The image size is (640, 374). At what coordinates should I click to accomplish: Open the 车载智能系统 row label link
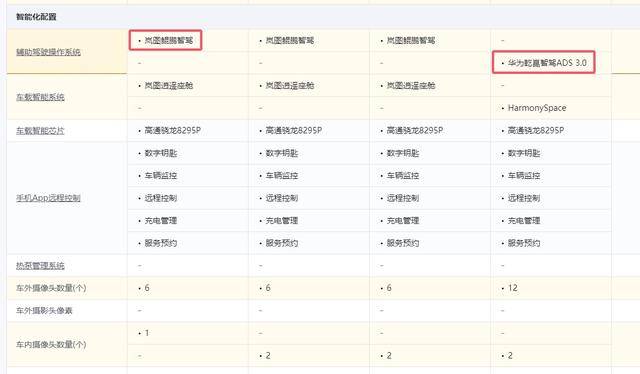(40, 97)
